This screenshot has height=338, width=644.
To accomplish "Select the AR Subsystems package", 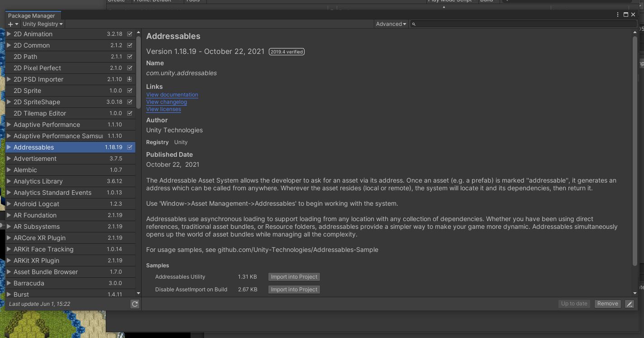I will [70, 227].
